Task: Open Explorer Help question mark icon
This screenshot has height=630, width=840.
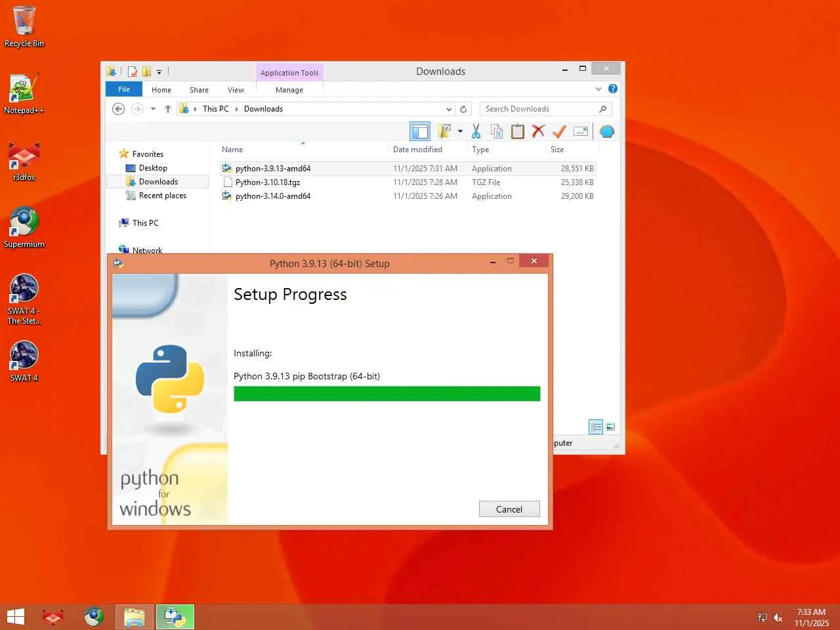Action: pyautogui.click(x=613, y=89)
